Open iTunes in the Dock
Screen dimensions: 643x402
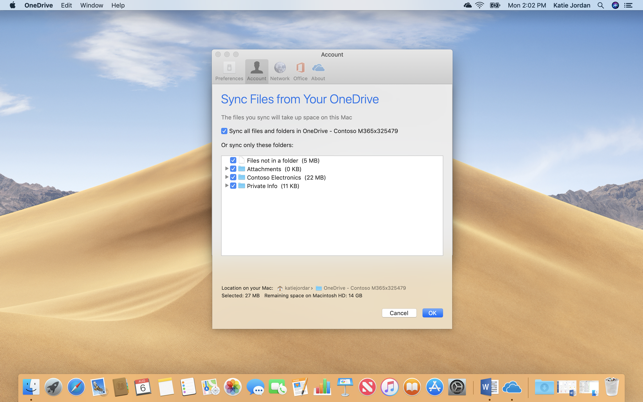pyautogui.click(x=390, y=387)
